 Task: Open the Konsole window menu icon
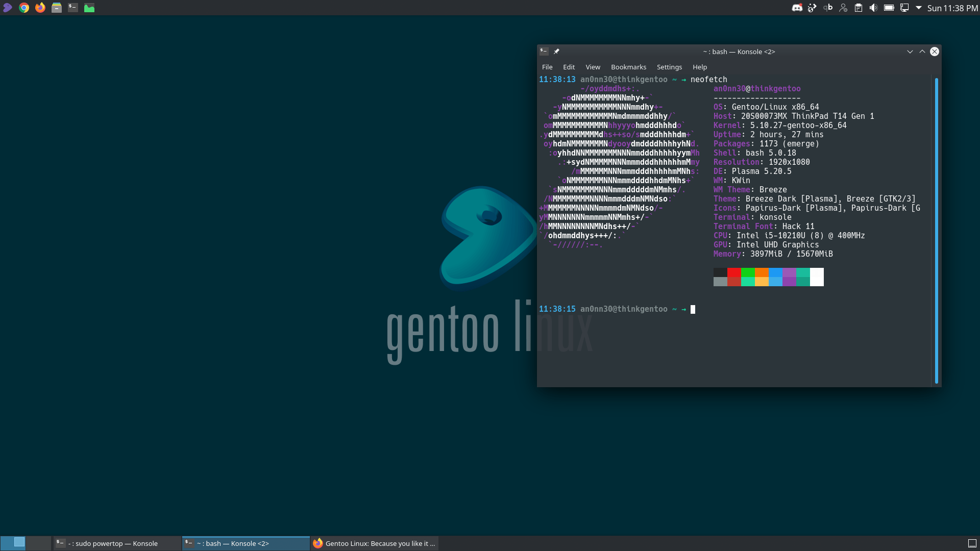pos(544,52)
